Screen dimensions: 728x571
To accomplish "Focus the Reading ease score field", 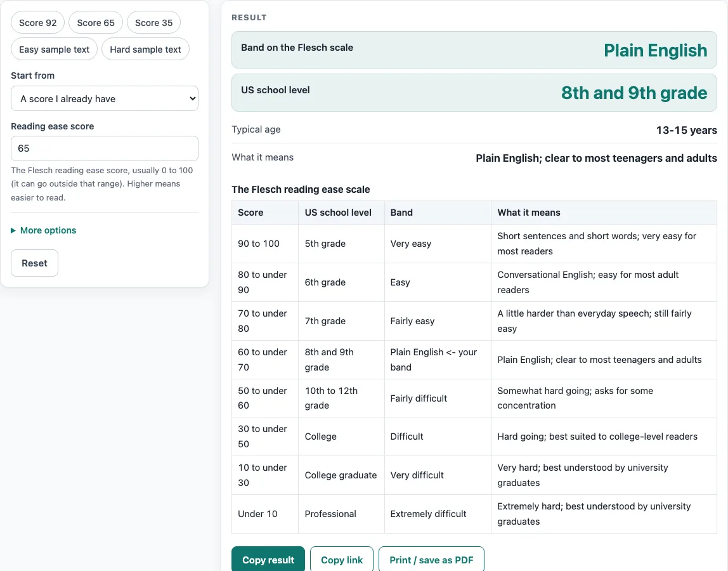I will coord(105,148).
